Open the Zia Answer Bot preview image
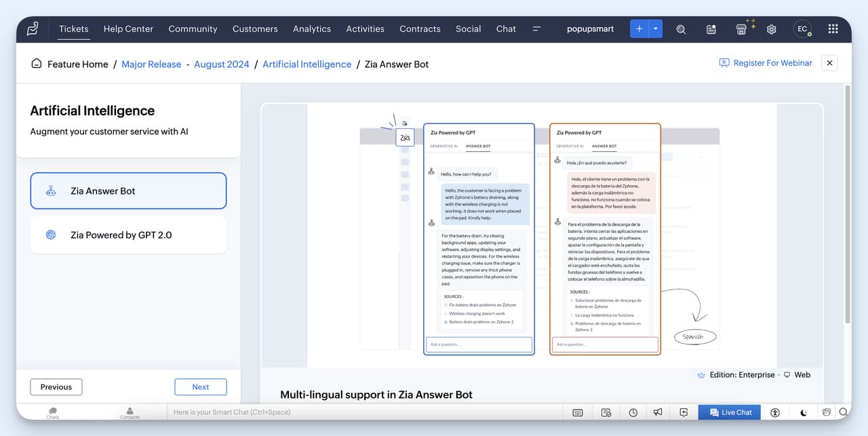The height and width of the screenshot is (436, 868). click(x=542, y=235)
